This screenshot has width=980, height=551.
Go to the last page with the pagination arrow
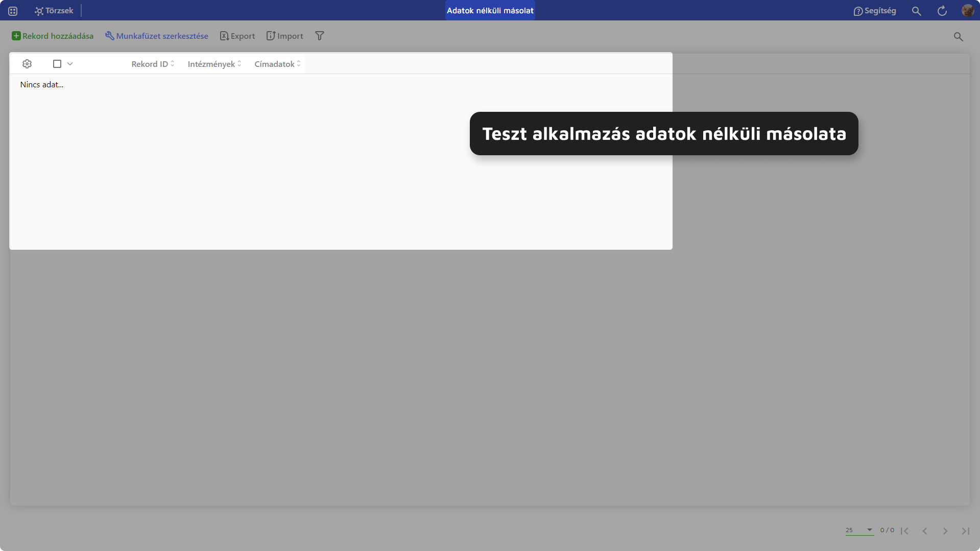coord(964,531)
